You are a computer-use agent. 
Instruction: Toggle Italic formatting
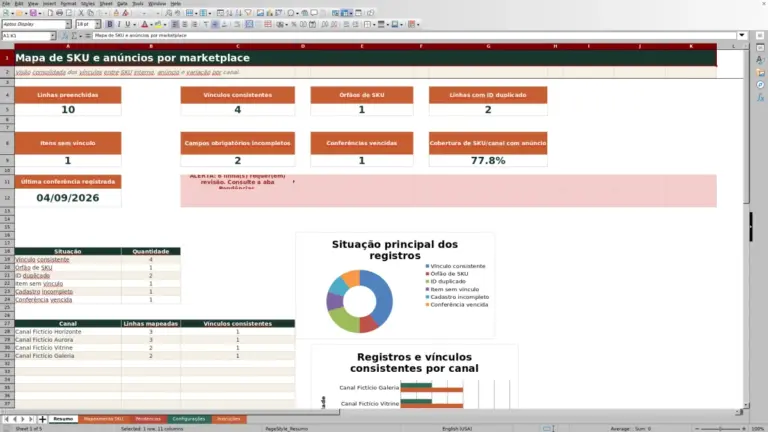point(119,24)
